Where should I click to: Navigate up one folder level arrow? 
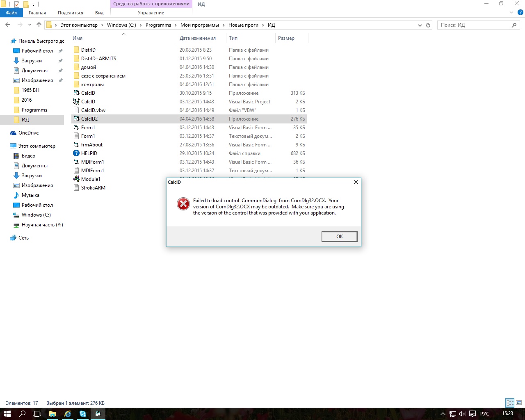click(39, 25)
